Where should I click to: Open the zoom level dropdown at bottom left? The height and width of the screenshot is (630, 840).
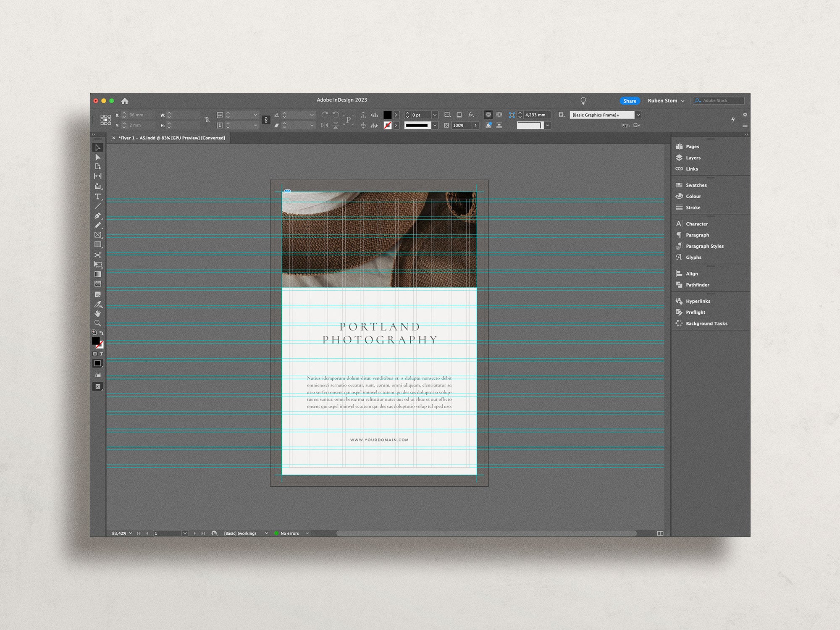click(123, 532)
